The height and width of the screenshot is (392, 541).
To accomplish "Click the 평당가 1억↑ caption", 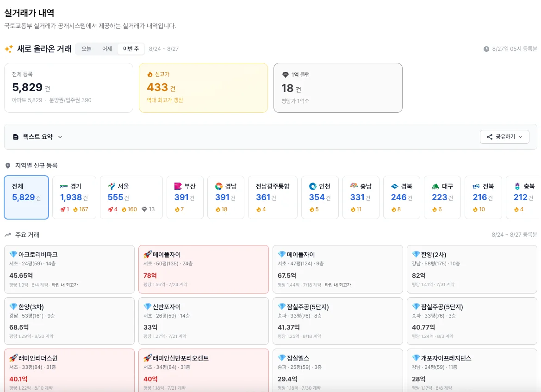I will pos(295,101).
